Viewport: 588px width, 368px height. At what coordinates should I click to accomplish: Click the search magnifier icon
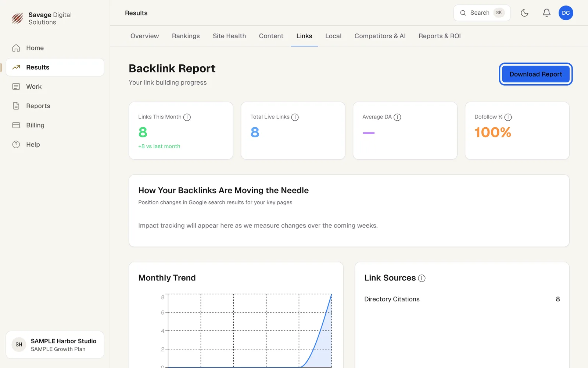tap(463, 13)
